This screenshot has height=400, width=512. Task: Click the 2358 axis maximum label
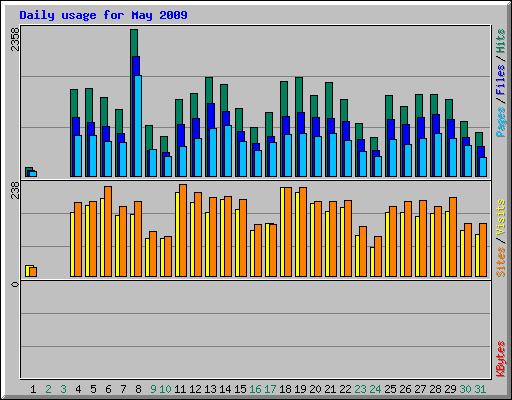click(15, 39)
